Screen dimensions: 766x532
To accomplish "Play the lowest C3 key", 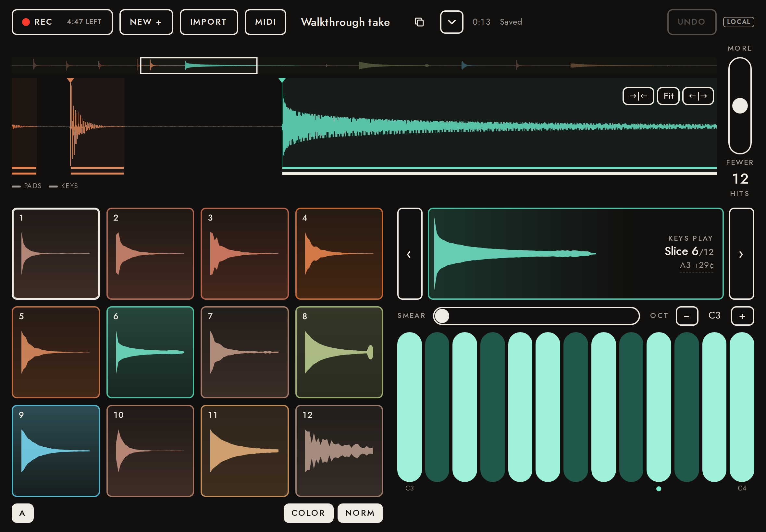I will click(410, 407).
